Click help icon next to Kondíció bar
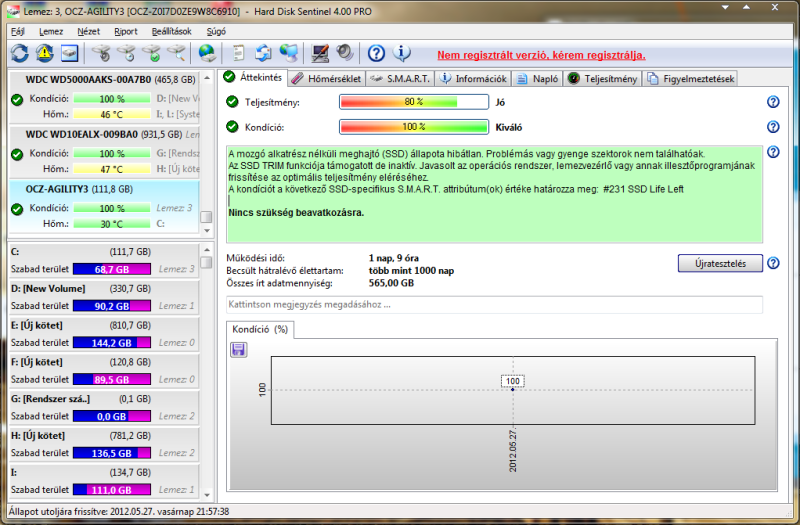The image size is (800, 525). [x=773, y=127]
